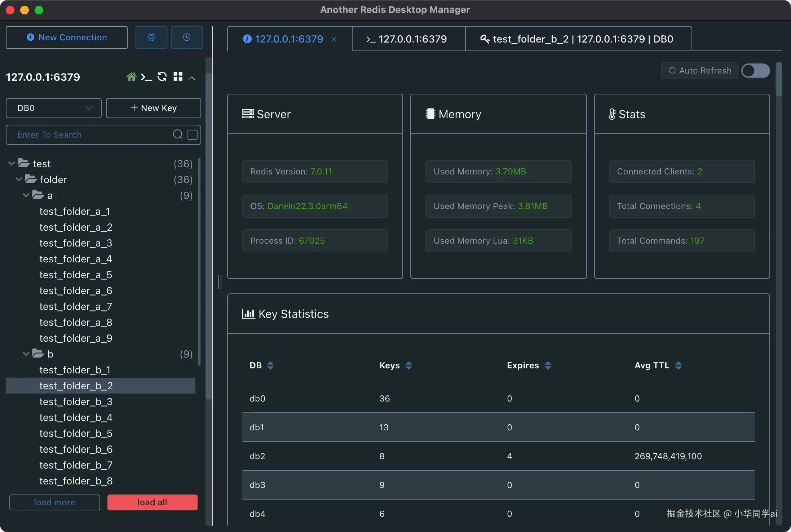
Task: Open connection history clock icon
Action: tap(186, 37)
